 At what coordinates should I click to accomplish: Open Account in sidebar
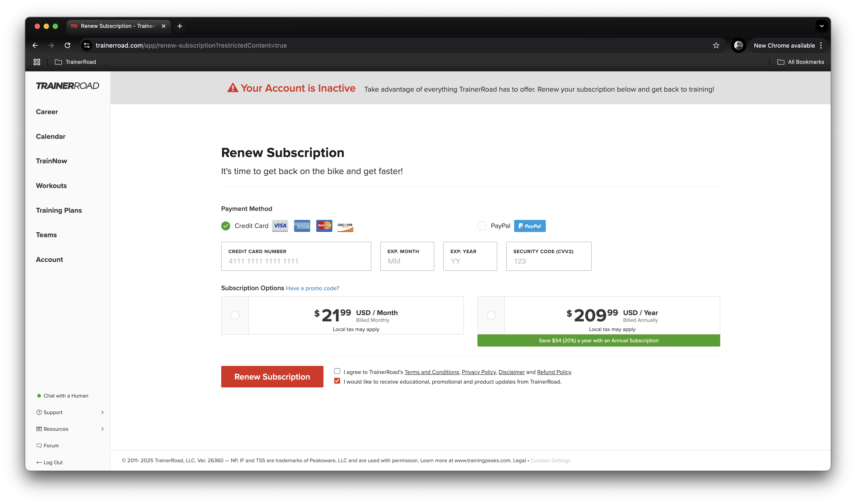49,259
